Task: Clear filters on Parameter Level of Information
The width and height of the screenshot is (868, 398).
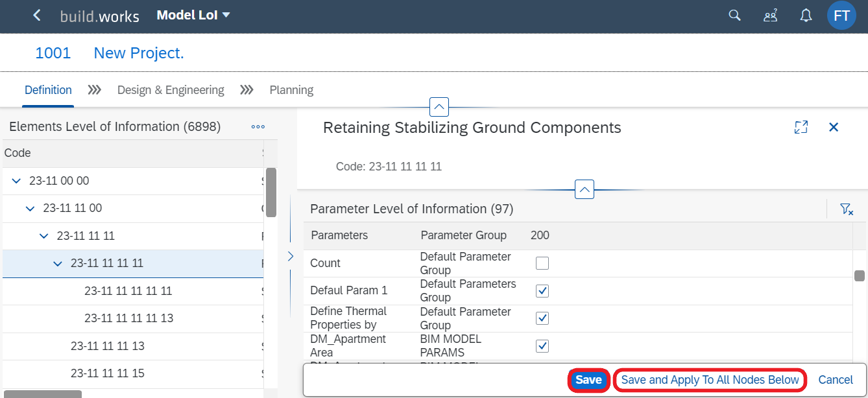Action: (846, 209)
